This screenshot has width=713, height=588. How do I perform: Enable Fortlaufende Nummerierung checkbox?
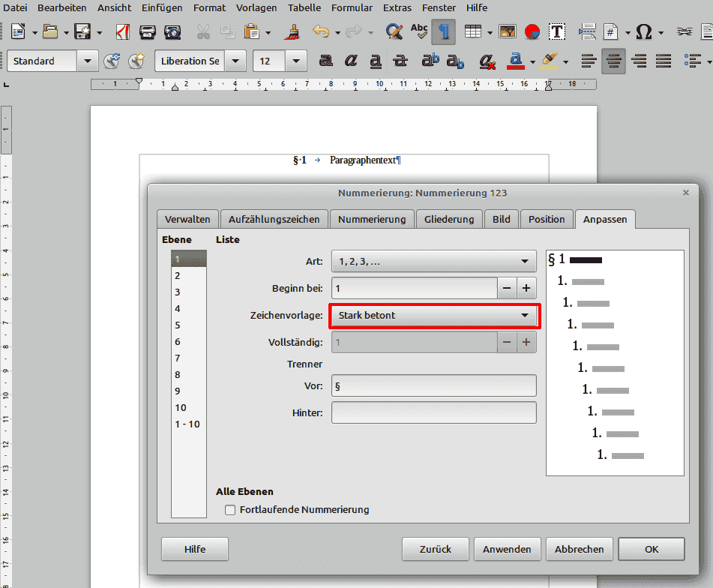(230, 510)
